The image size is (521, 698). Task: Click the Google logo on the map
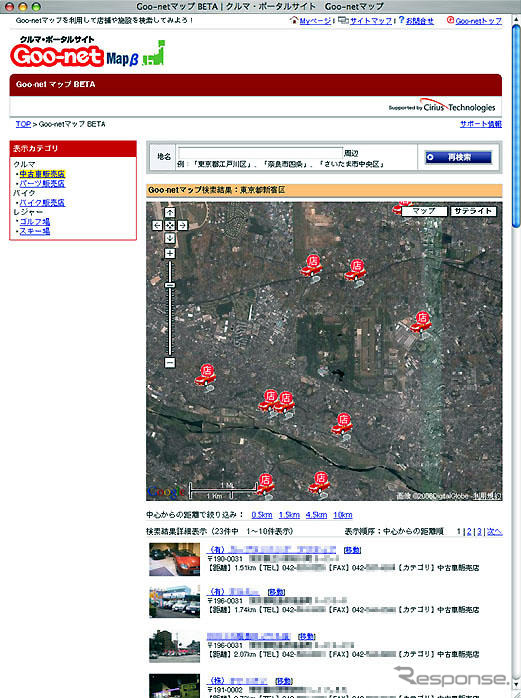[x=165, y=491]
